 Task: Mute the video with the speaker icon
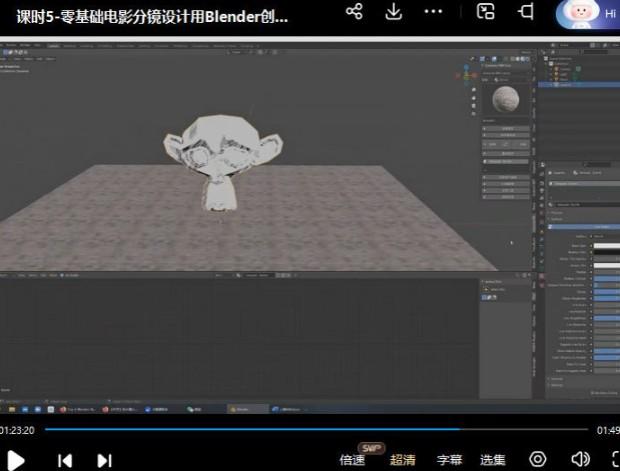click(x=580, y=460)
